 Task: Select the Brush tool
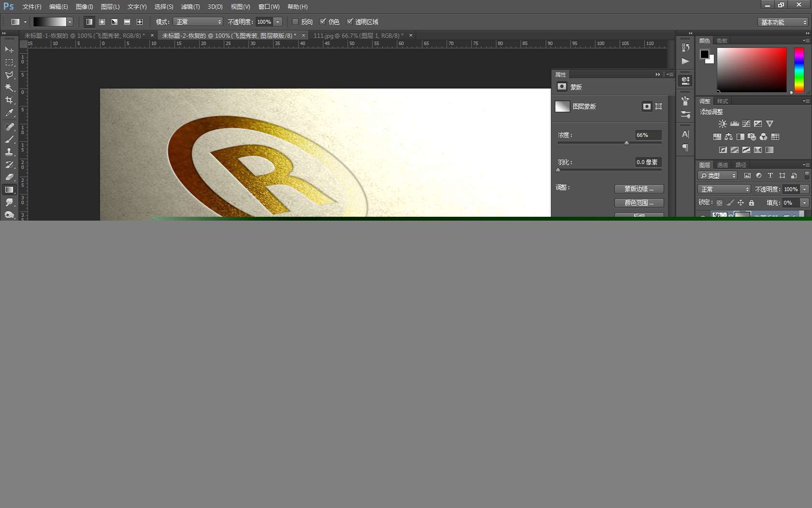click(9, 139)
